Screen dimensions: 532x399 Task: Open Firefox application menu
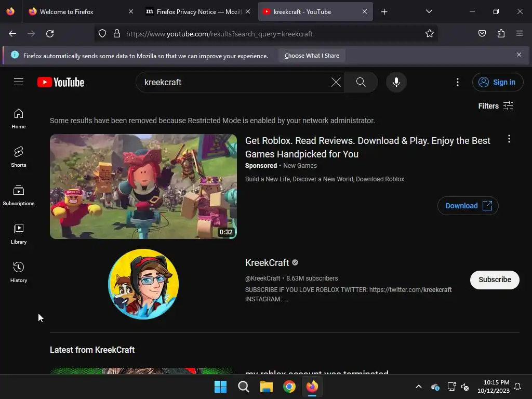point(520,34)
